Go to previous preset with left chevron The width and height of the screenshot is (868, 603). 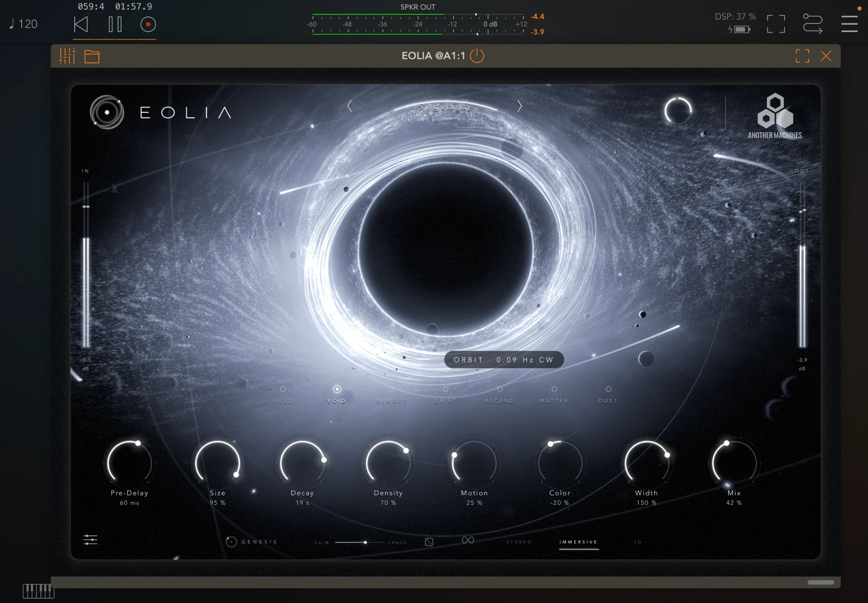[350, 106]
